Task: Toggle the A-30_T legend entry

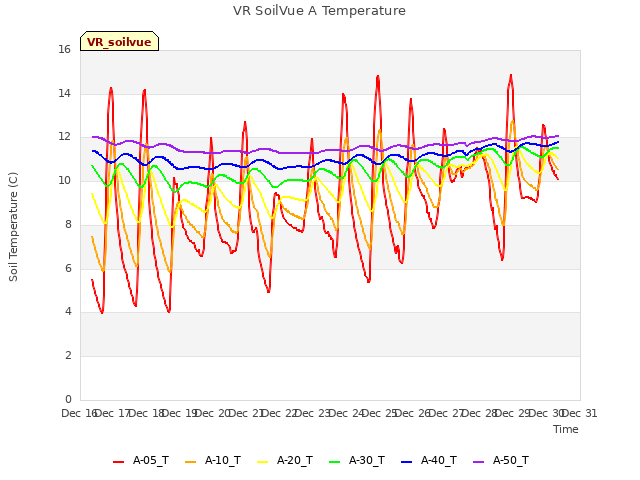Action: (357, 461)
